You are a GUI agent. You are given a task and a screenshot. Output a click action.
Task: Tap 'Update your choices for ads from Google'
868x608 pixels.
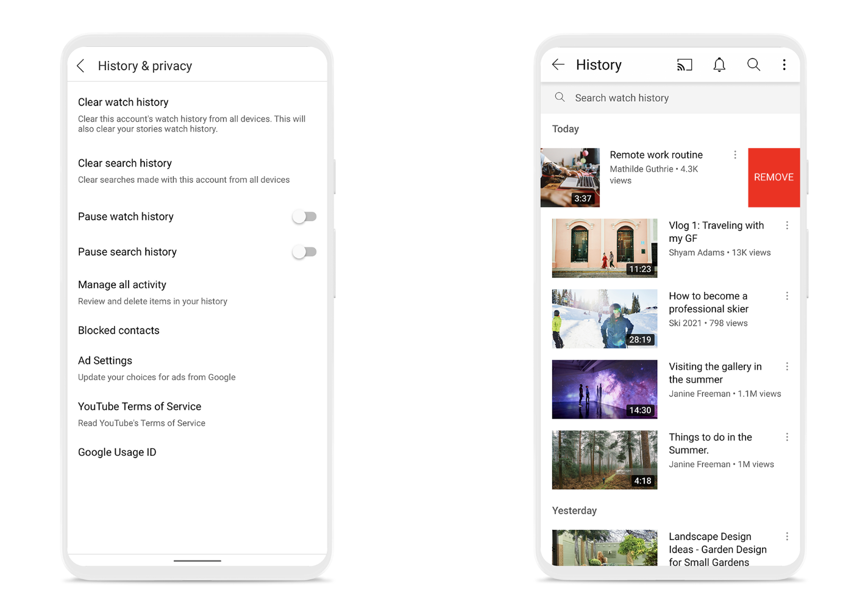157,378
